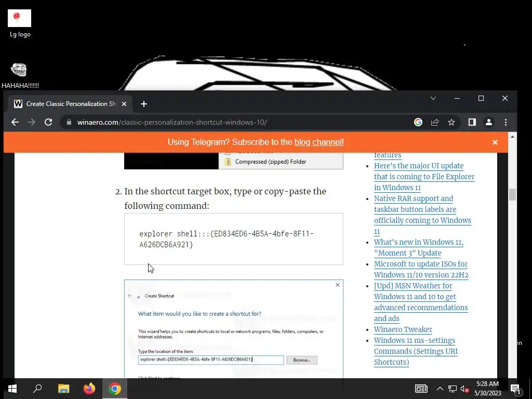The width and height of the screenshot is (532, 399).
Task: Open Windows 11 ms-settings Commands link
Action: (x=416, y=351)
